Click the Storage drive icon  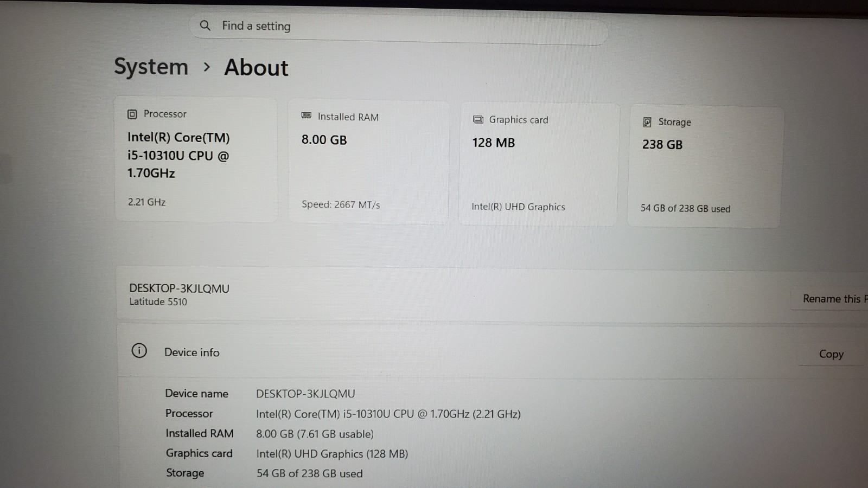coord(647,122)
